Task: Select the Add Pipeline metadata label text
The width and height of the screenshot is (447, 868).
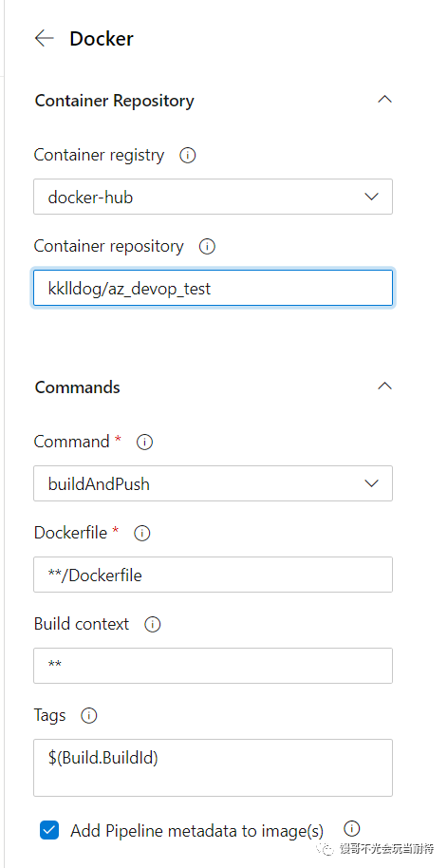Action: pyautogui.click(x=197, y=831)
